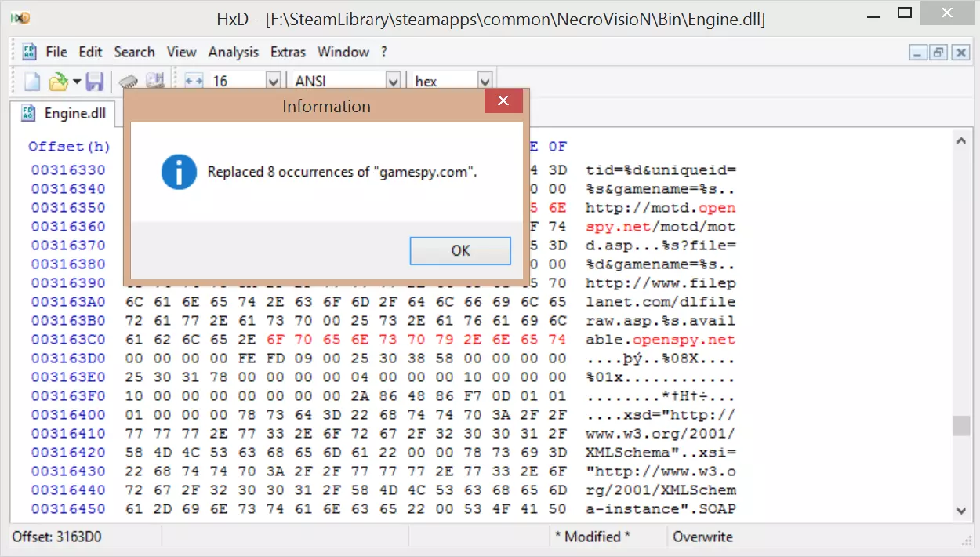Click the document icon beside File menu
The height and width of the screenshot is (557, 980).
point(29,53)
